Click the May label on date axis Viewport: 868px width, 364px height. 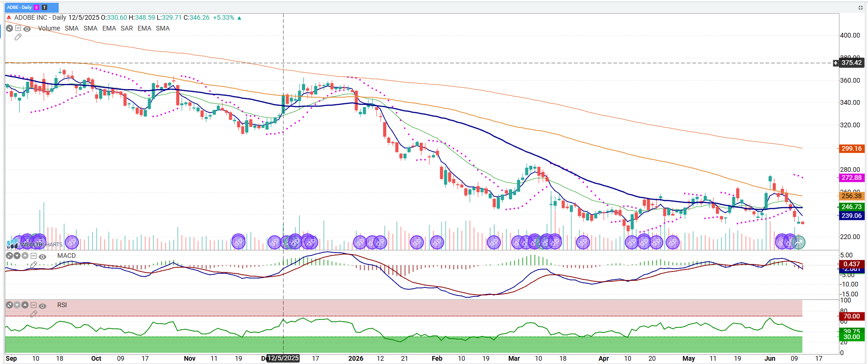click(689, 358)
